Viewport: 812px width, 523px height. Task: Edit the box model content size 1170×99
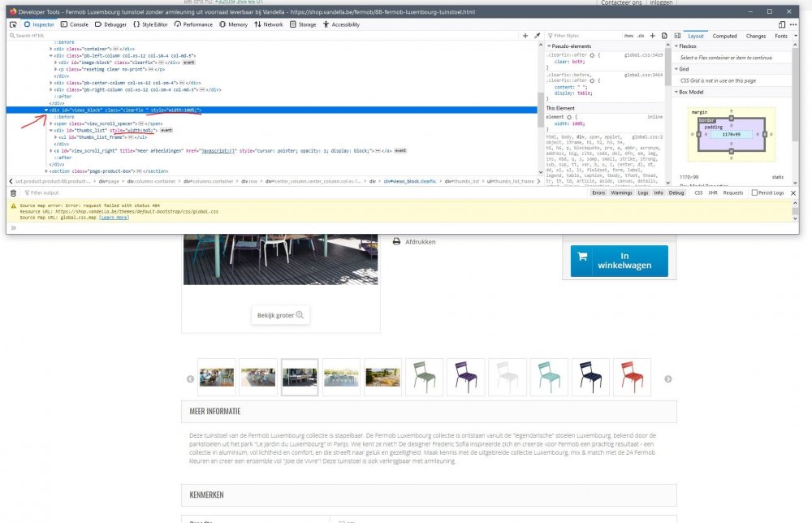[732, 135]
